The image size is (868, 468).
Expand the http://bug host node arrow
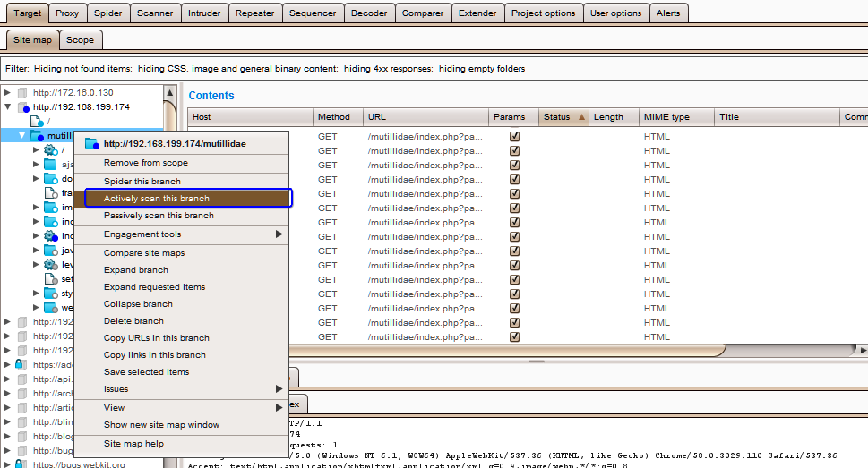click(7, 451)
